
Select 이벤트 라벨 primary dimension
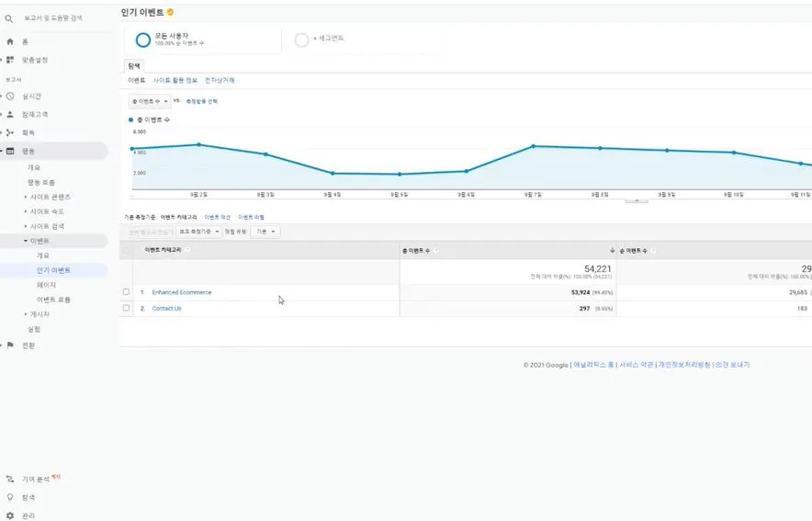(x=251, y=217)
